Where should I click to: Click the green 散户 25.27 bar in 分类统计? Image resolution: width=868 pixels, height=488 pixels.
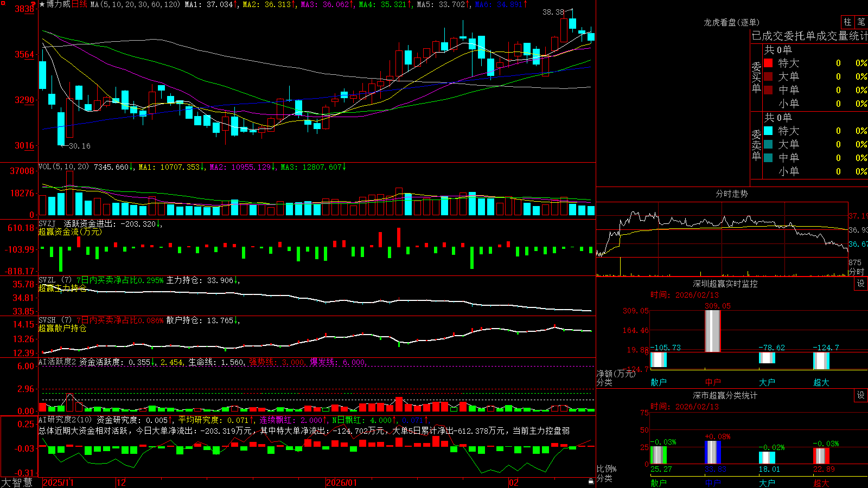point(659,455)
